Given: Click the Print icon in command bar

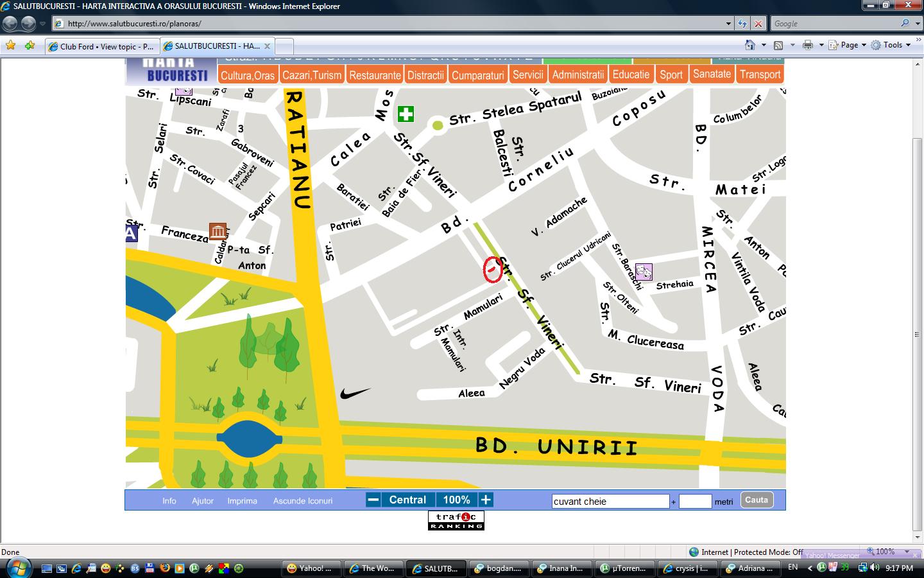Looking at the screenshot, I should click(x=807, y=45).
